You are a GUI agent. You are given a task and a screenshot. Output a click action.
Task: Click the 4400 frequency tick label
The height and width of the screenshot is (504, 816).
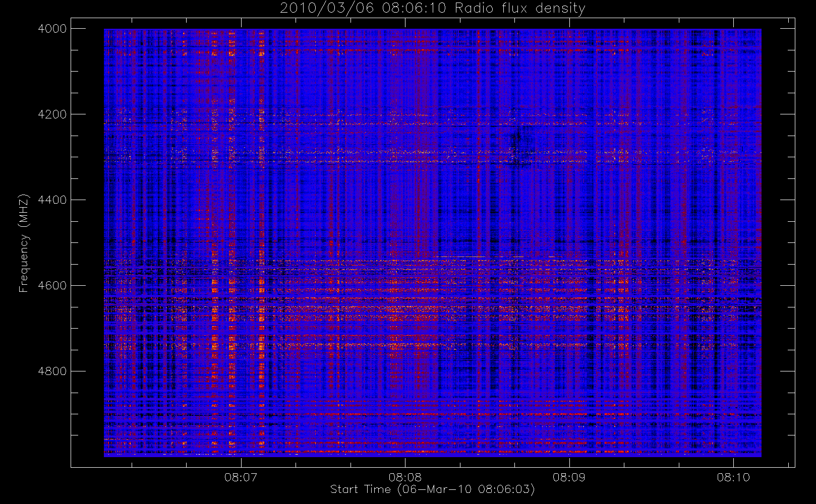pos(52,200)
